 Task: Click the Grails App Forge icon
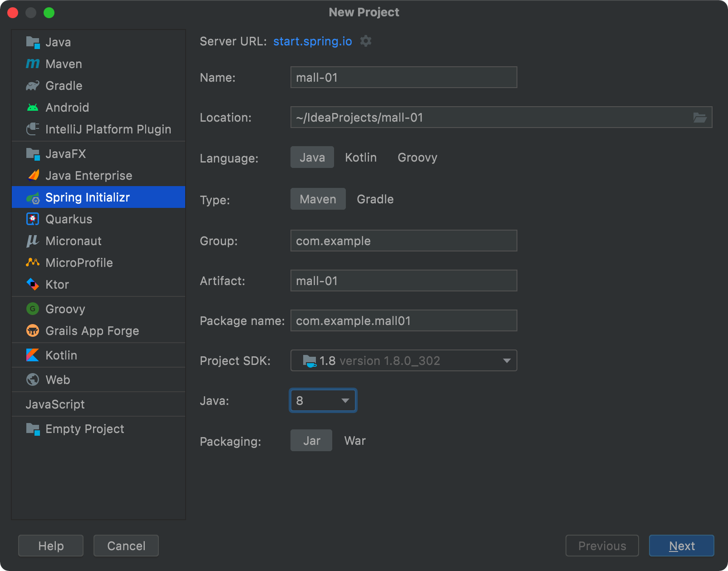coord(33,331)
